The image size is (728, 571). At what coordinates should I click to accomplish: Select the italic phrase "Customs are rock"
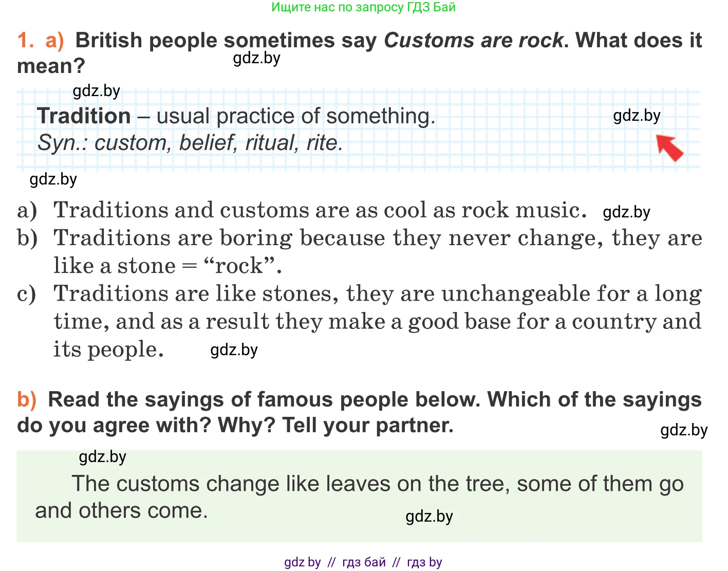(x=473, y=41)
